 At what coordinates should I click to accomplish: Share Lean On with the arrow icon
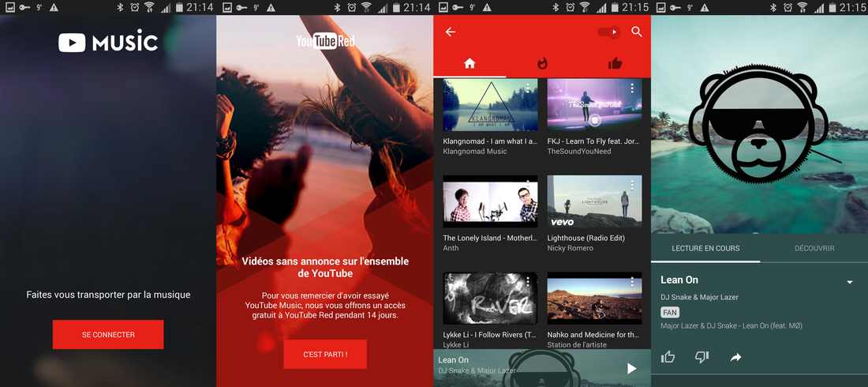coord(735,358)
